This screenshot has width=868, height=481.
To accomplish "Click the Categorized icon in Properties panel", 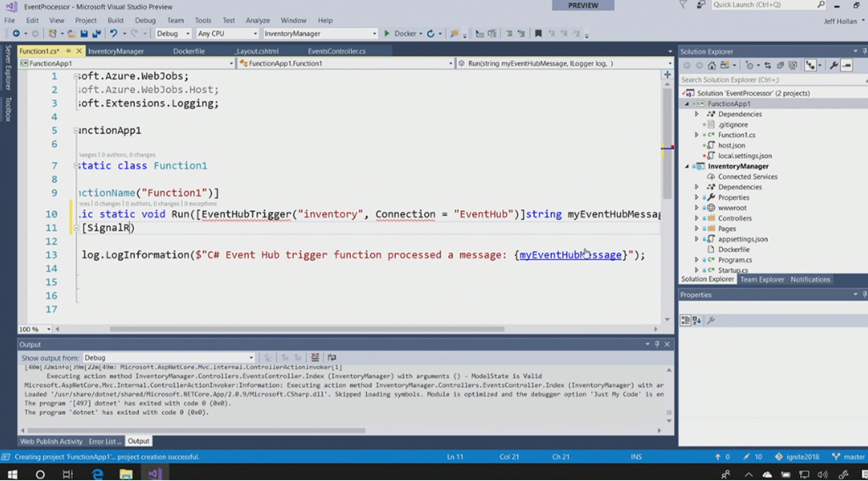I will [x=685, y=320].
